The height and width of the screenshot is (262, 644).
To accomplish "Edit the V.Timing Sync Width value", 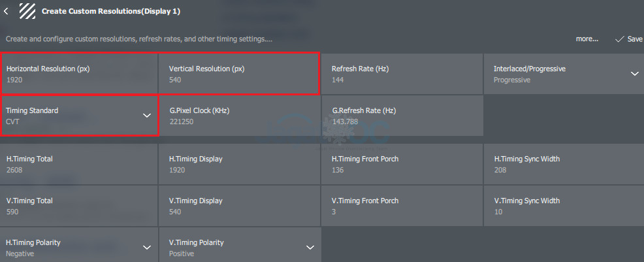I will [x=564, y=206].
